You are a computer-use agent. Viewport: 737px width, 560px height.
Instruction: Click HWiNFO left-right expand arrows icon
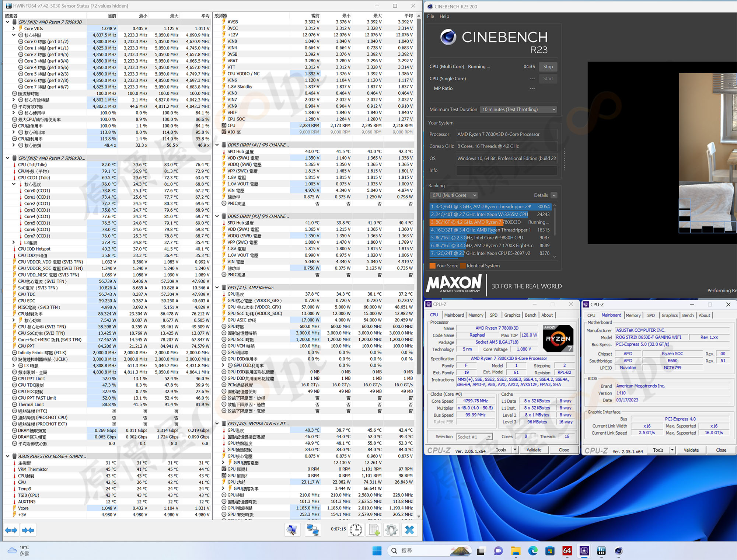click(11, 530)
